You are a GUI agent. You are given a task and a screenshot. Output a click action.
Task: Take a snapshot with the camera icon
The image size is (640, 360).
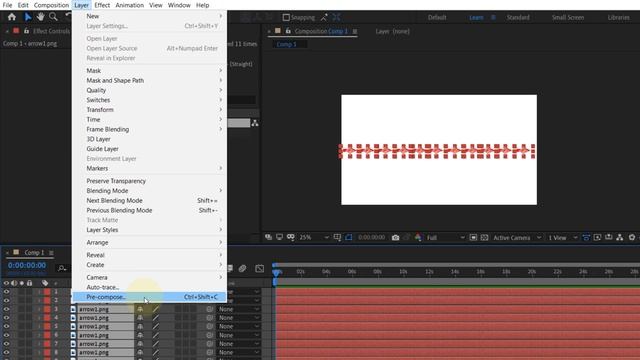(x=395, y=238)
